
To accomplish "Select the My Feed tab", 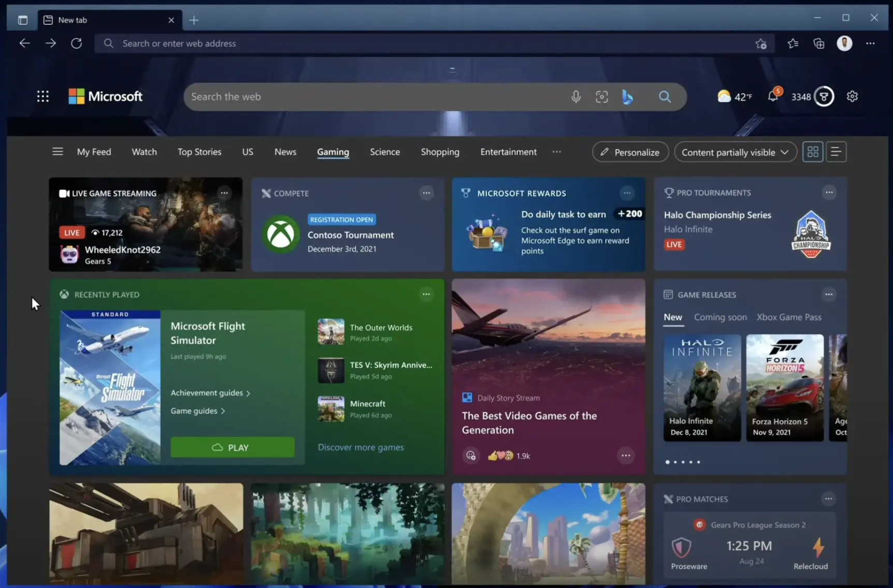I will [94, 152].
